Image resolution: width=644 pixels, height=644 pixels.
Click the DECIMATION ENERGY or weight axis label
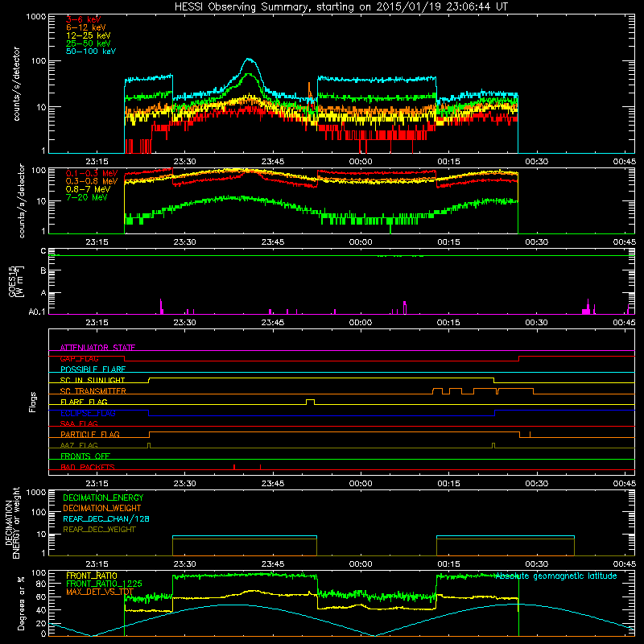tap(12, 522)
